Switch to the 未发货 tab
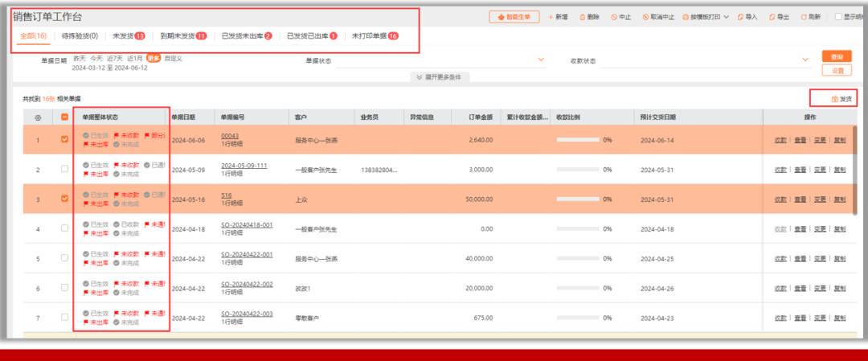Screen dimensions: 868x361 [x=129, y=36]
